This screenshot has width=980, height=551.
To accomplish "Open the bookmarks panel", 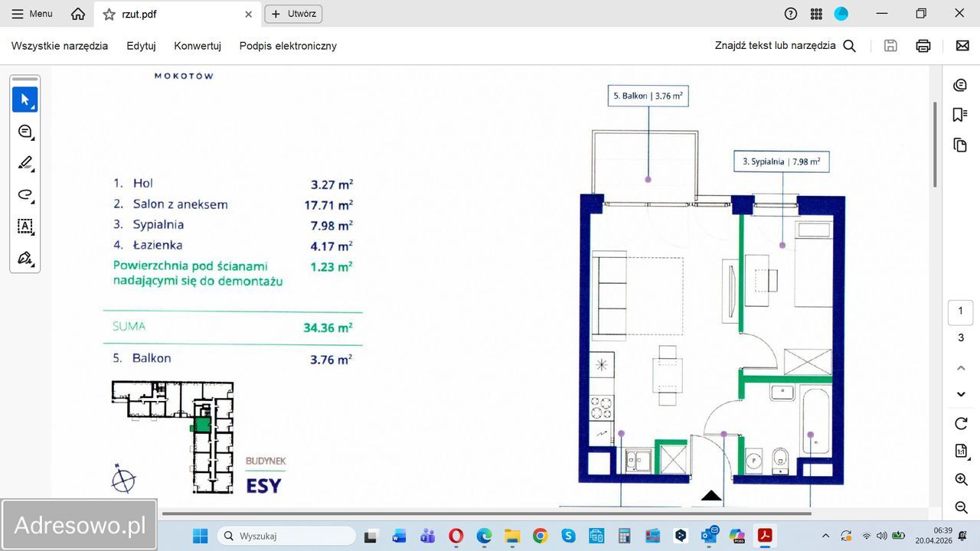I will pos(960,115).
